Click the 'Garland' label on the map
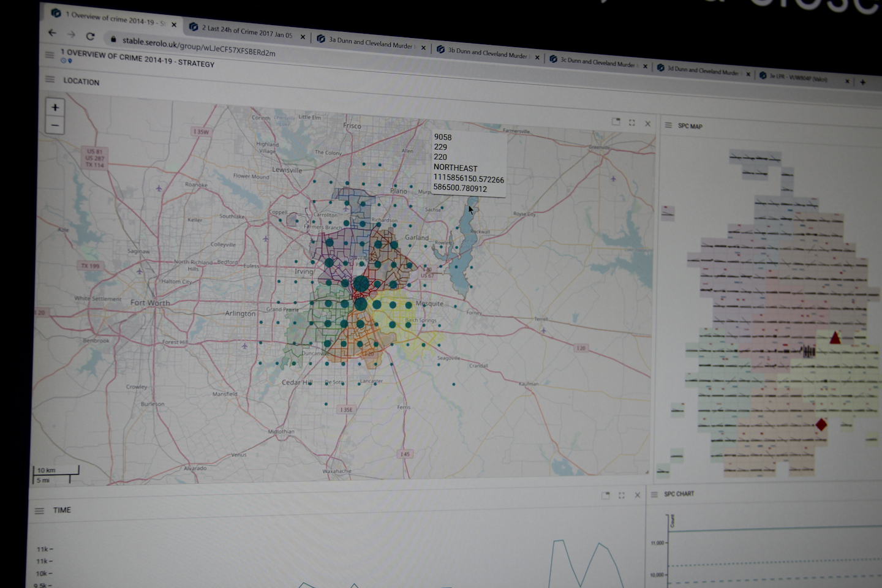Screen dimensions: 882x588 point(417,237)
